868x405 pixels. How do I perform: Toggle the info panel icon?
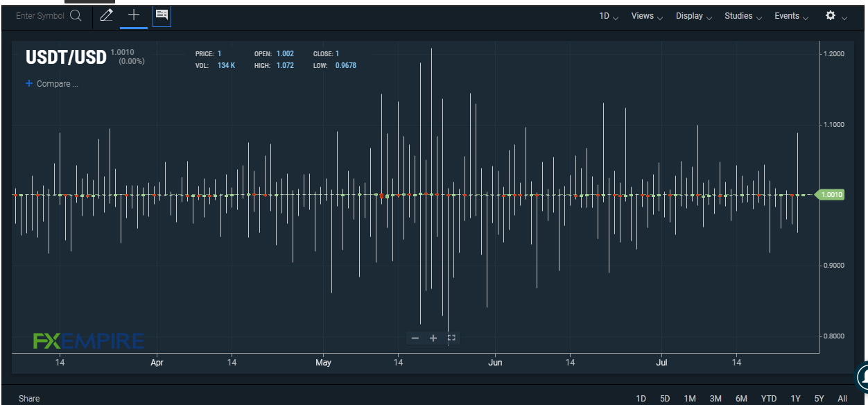coord(162,15)
